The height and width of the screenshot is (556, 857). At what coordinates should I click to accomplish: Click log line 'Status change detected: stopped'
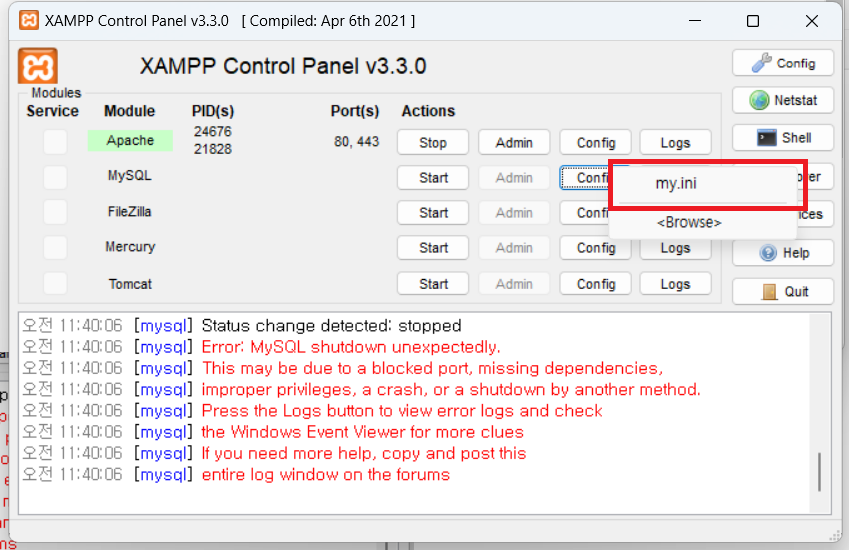pyautogui.click(x=331, y=326)
